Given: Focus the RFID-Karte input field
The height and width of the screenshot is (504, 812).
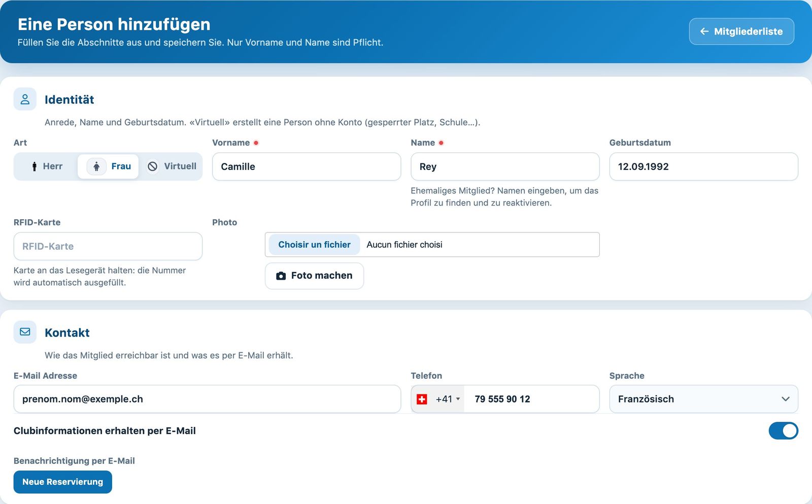Looking at the screenshot, I should (x=108, y=246).
